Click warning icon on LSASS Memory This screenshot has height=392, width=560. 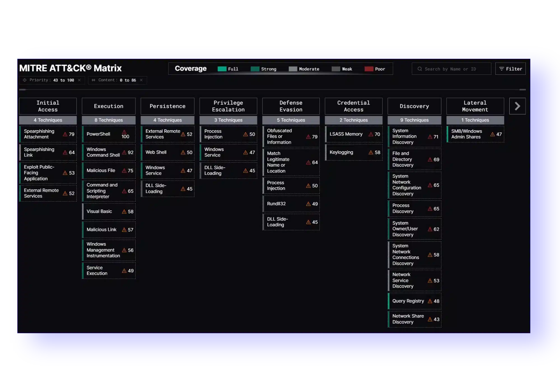pyautogui.click(x=371, y=134)
